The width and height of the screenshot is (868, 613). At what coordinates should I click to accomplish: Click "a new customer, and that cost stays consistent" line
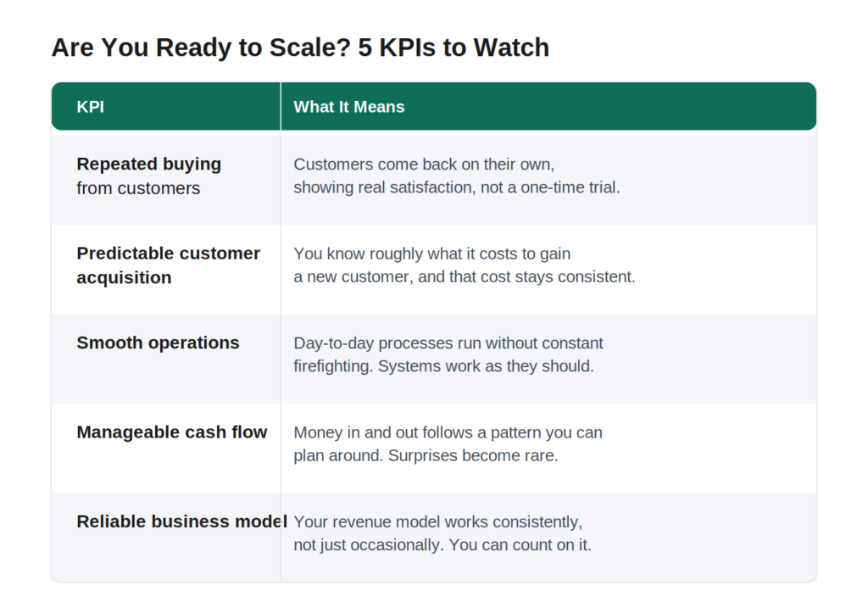pos(465,277)
